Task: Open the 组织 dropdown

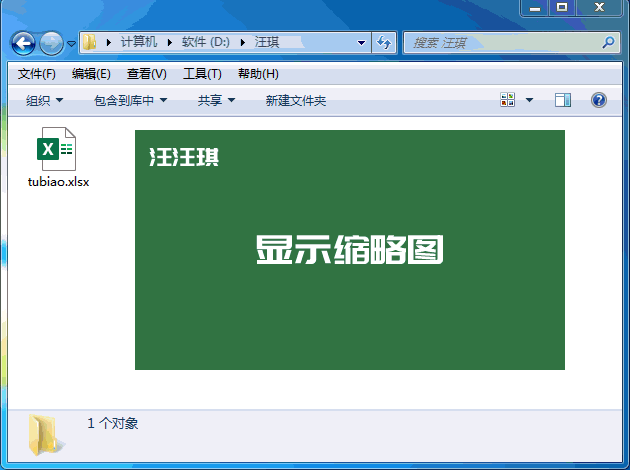Action: [x=44, y=100]
